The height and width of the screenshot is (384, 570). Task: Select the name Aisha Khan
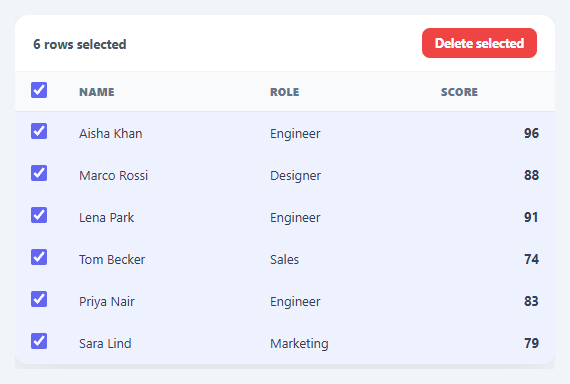click(111, 133)
